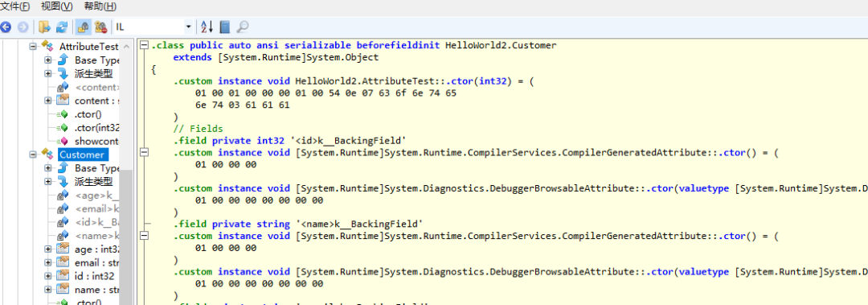868x305 pixels.
Task: Open the 视图(V) menu
Action: [57, 6]
